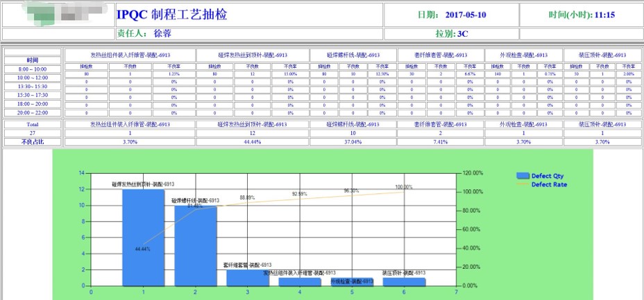This screenshot has height=300, width=644.
Task: Click the 拉别 value 3C
Action: [461, 33]
